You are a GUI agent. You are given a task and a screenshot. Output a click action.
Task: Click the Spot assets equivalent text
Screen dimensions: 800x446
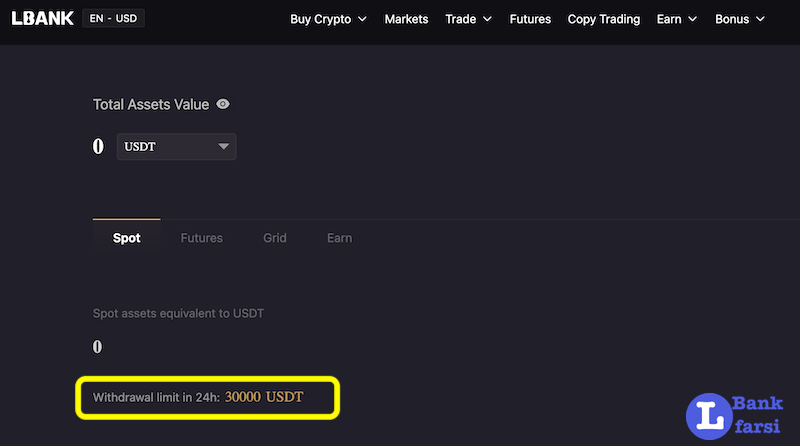[x=178, y=313]
